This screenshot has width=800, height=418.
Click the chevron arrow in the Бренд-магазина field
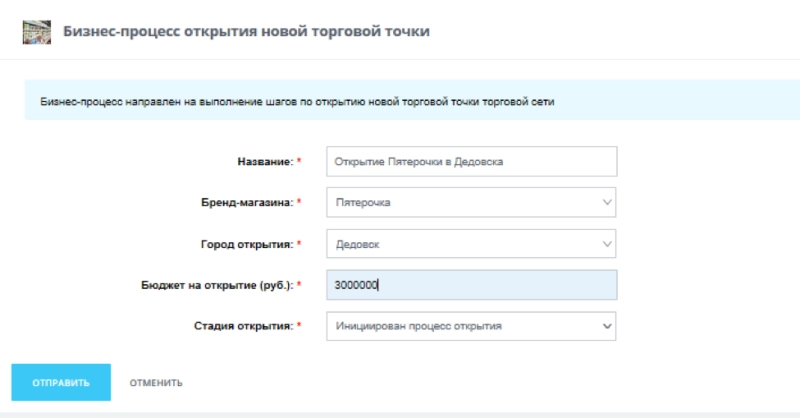(606, 203)
